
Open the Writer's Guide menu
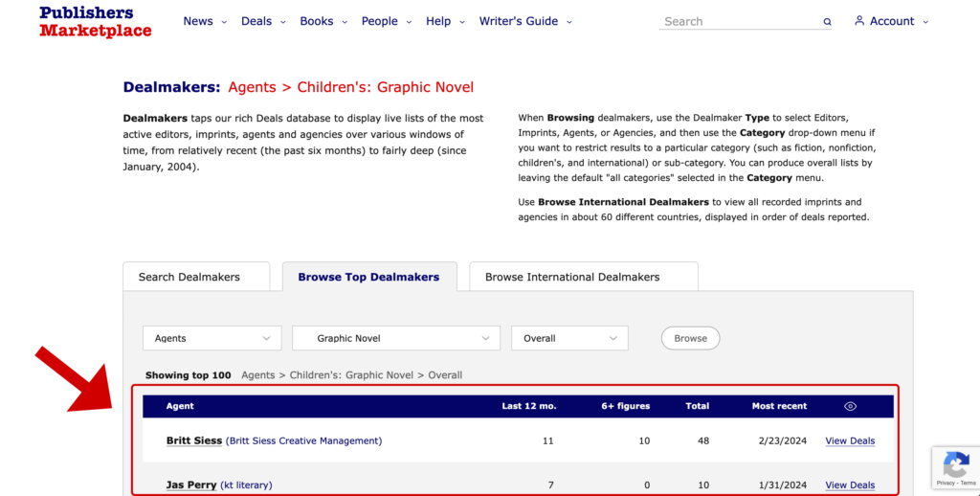[525, 21]
